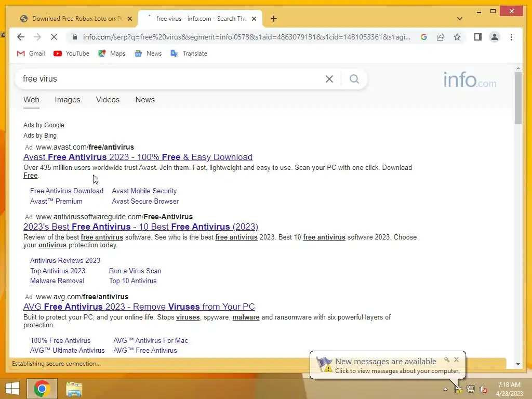Click the 'Ads by Google' label
This screenshot has height=399, width=532.
(x=44, y=125)
